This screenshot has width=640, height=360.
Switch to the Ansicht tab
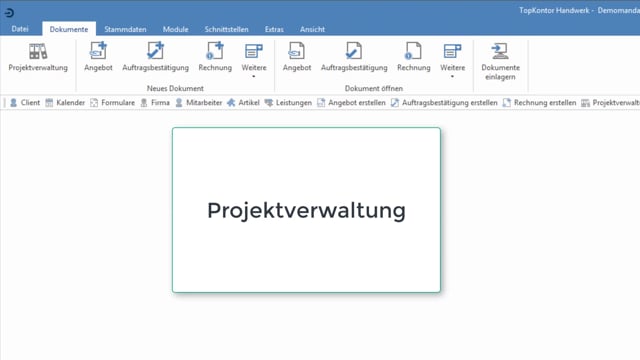tap(312, 29)
